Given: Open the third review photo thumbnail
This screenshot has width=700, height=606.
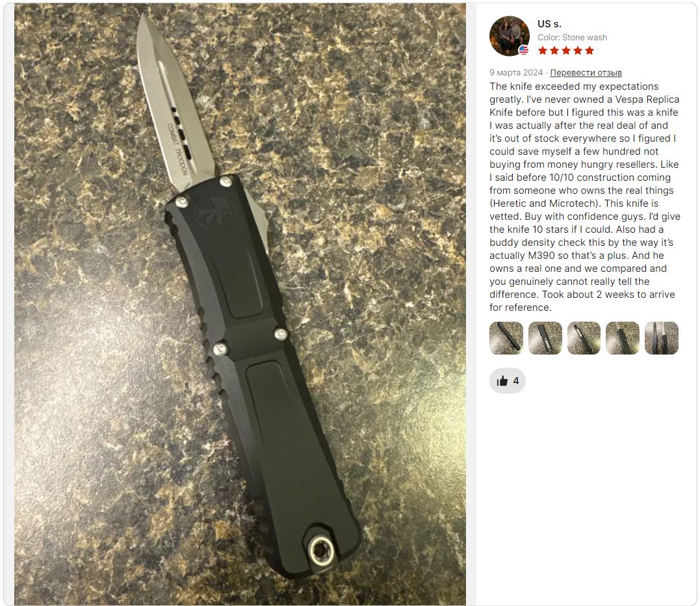Looking at the screenshot, I should click(584, 338).
